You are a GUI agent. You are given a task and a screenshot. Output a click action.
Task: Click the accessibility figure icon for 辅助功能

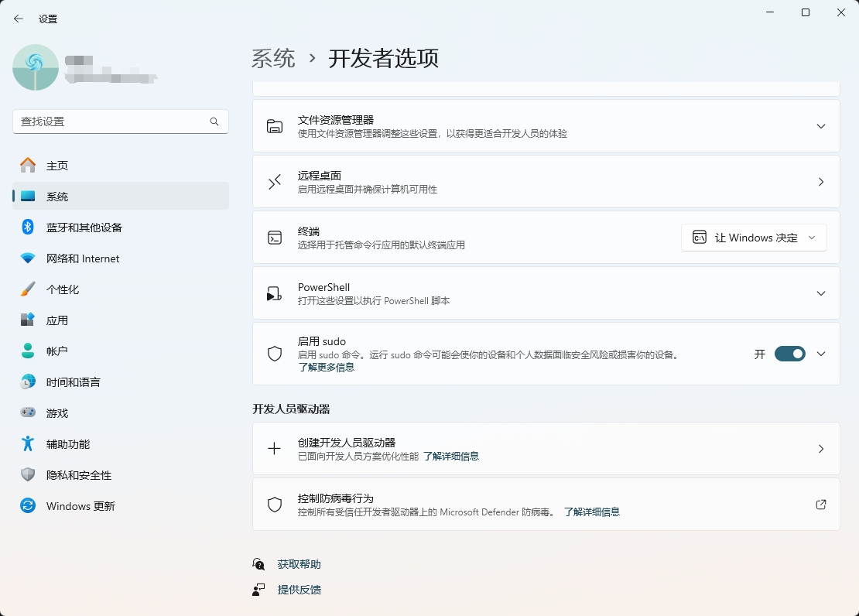click(x=28, y=444)
